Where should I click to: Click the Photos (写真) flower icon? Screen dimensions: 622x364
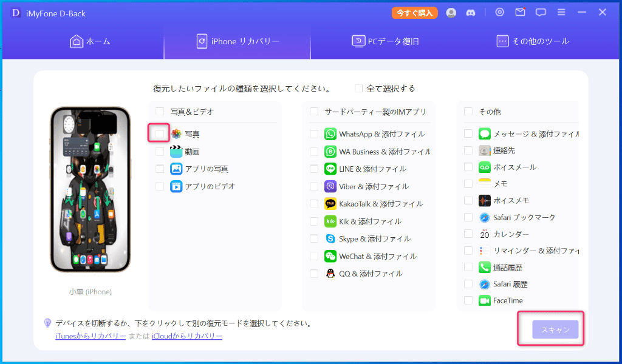(176, 134)
